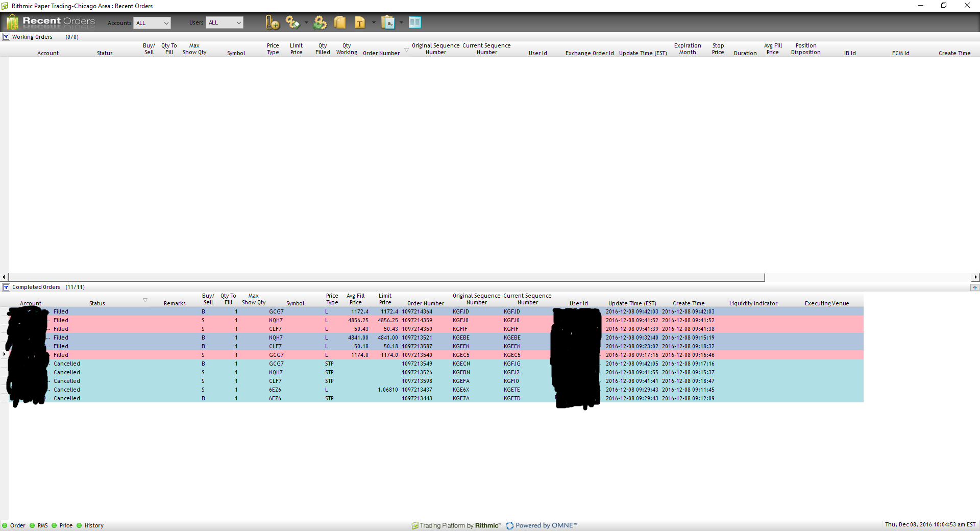Click the status bar date and time

(x=930, y=525)
